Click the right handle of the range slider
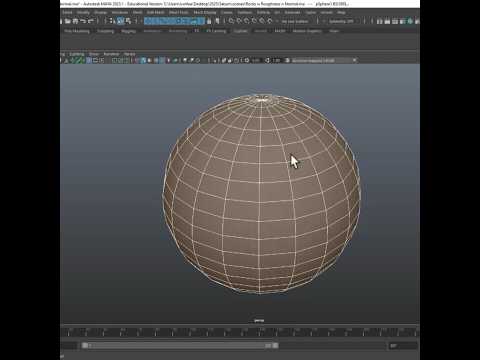Image resolution: width=480 pixels, height=360 pixels. coord(275,346)
